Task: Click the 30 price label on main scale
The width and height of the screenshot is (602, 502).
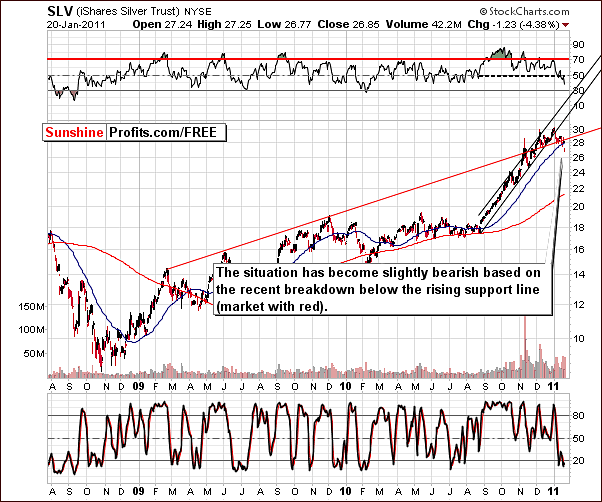Action: (579, 130)
